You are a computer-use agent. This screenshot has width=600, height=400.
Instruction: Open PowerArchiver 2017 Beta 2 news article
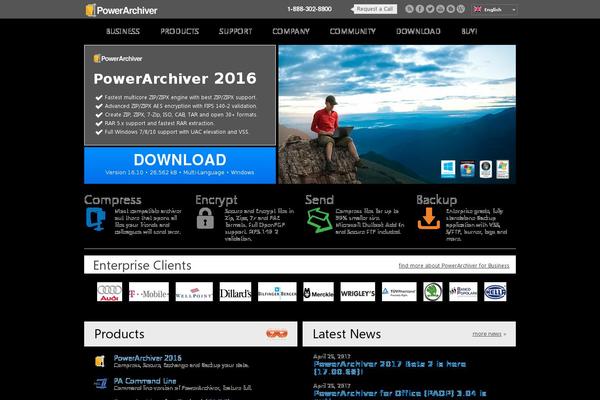point(390,367)
